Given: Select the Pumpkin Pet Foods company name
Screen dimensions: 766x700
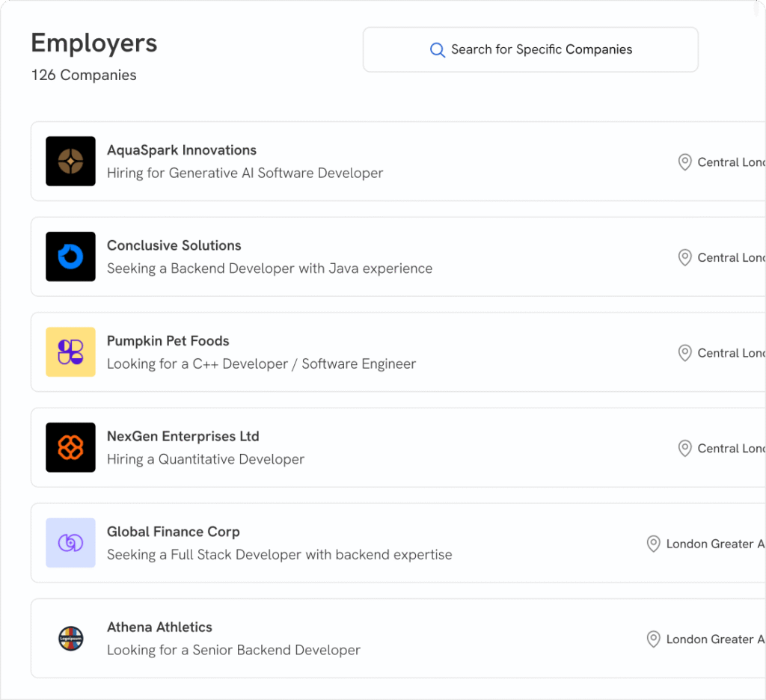Looking at the screenshot, I should (168, 341).
